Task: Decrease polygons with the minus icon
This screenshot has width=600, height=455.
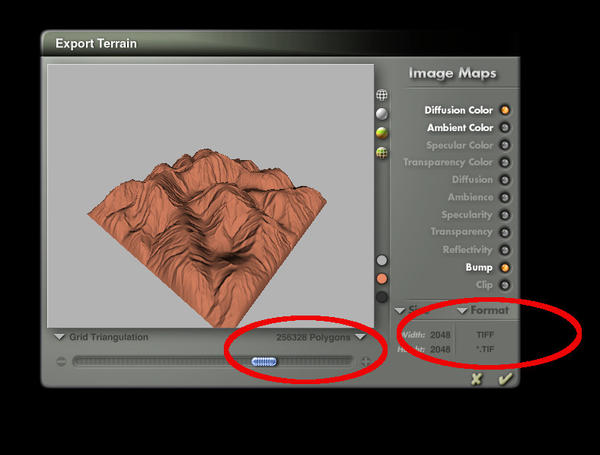Action: pyautogui.click(x=61, y=361)
